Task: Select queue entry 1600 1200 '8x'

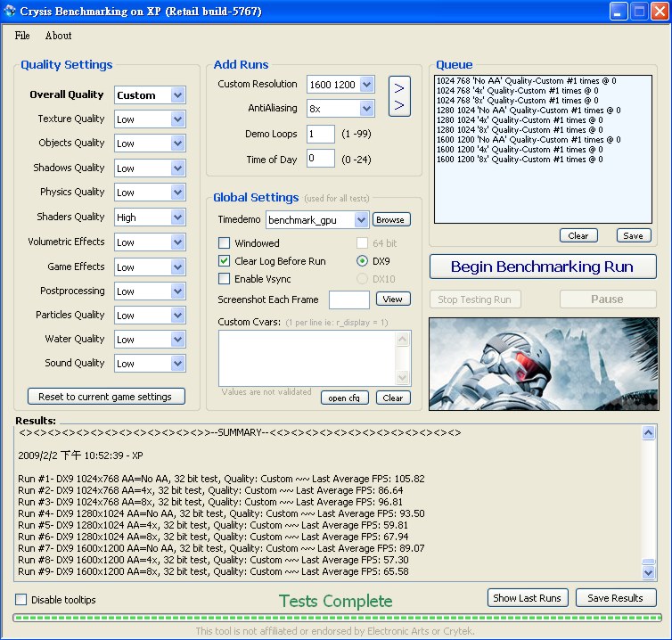Action: (x=520, y=160)
